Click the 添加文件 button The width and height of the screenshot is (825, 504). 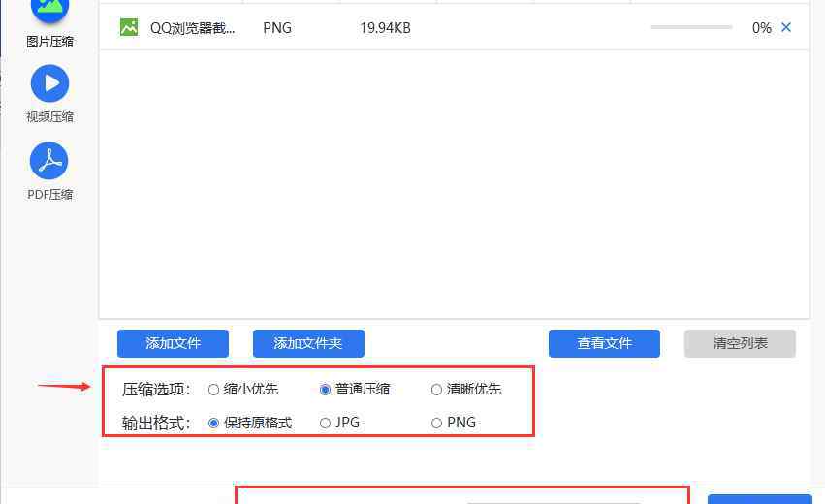[174, 343]
